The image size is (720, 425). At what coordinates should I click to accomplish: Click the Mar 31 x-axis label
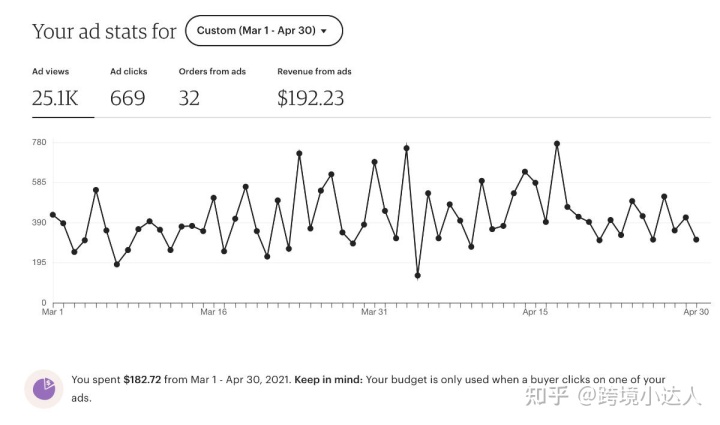374,312
